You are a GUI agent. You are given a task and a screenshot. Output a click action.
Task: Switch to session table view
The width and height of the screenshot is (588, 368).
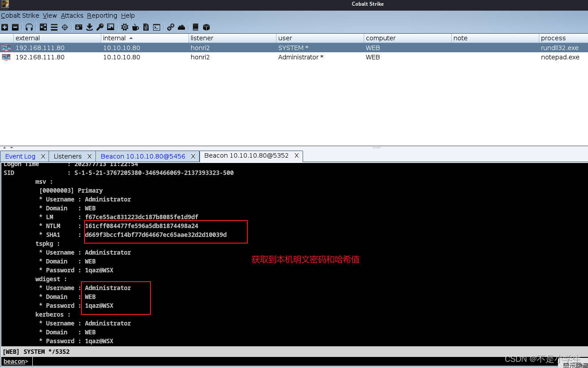(54, 27)
